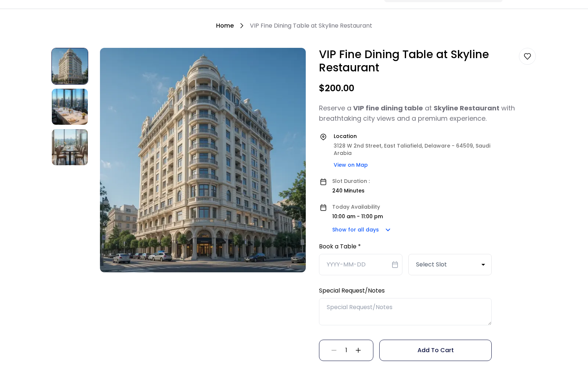Focus the YYYY-MM-DD date field

[x=361, y=265]
